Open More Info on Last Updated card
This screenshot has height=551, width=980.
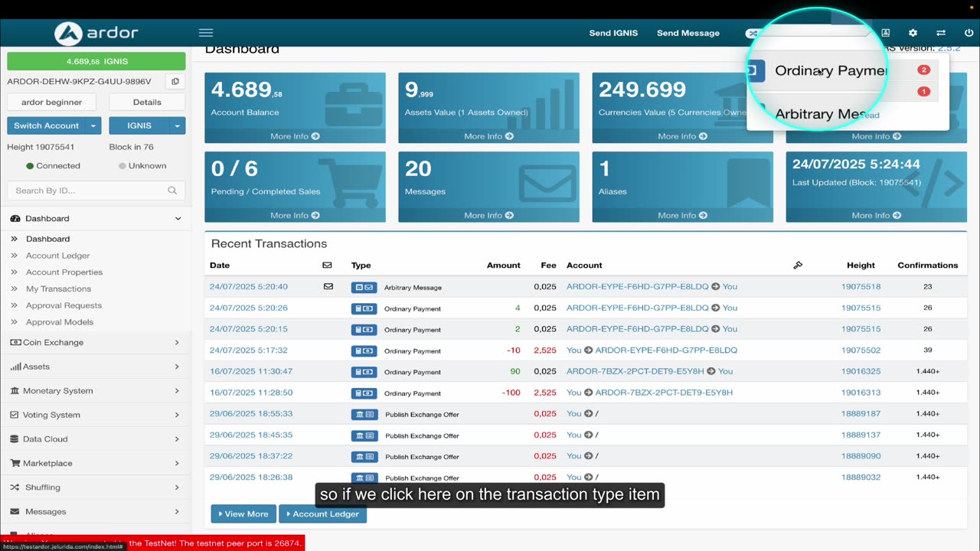click(877, 215)
